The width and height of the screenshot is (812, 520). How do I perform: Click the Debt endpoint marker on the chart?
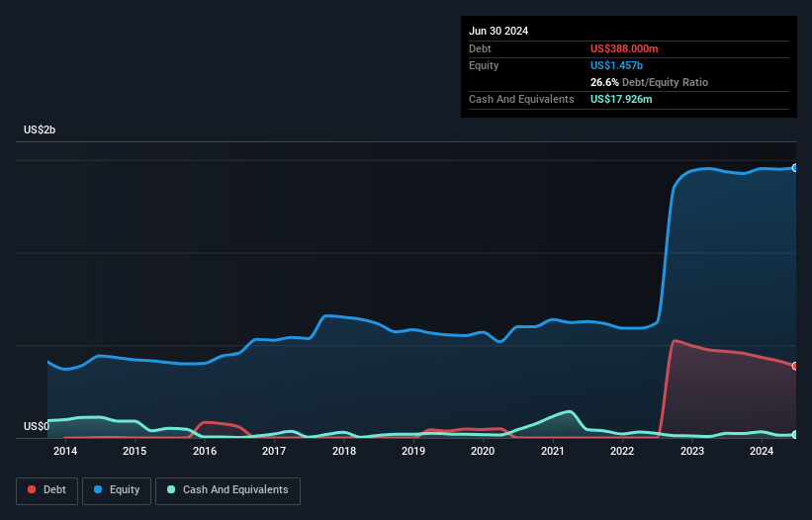[795, 366]
